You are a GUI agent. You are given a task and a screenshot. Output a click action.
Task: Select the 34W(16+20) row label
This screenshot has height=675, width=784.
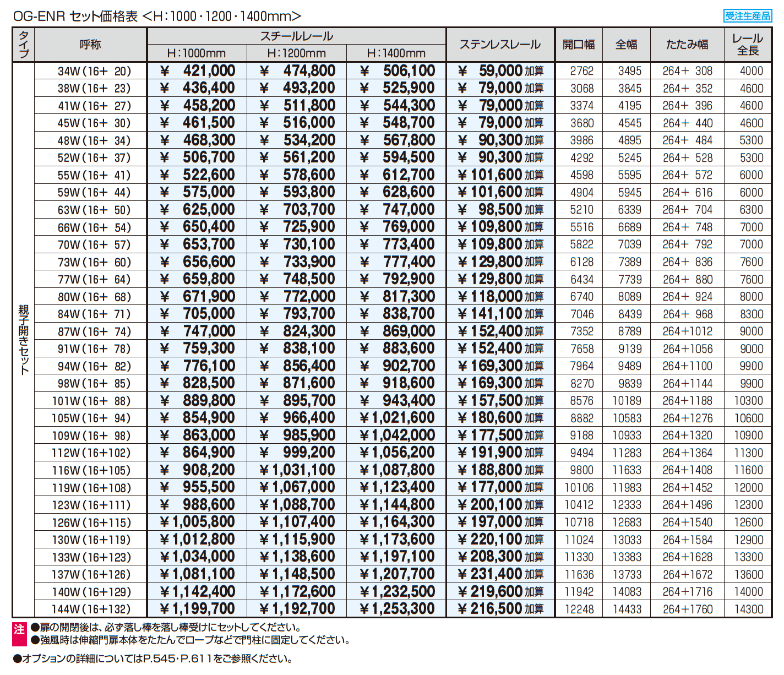coord(94,71)
